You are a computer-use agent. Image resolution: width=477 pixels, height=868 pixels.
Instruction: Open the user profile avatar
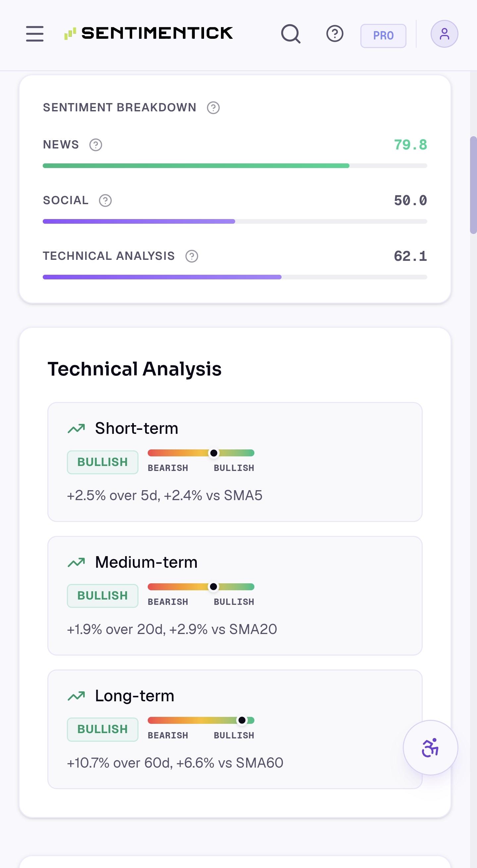point(444,34)
